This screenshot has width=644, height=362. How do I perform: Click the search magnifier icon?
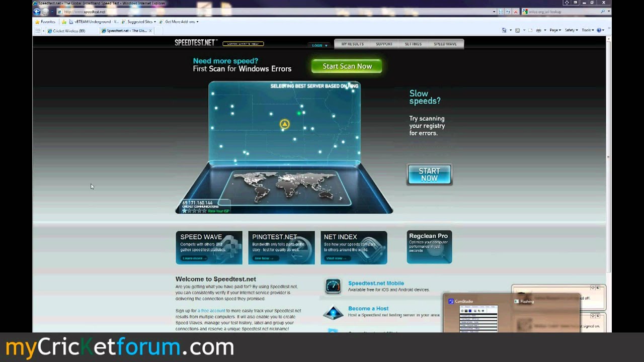tap(602, 12)
